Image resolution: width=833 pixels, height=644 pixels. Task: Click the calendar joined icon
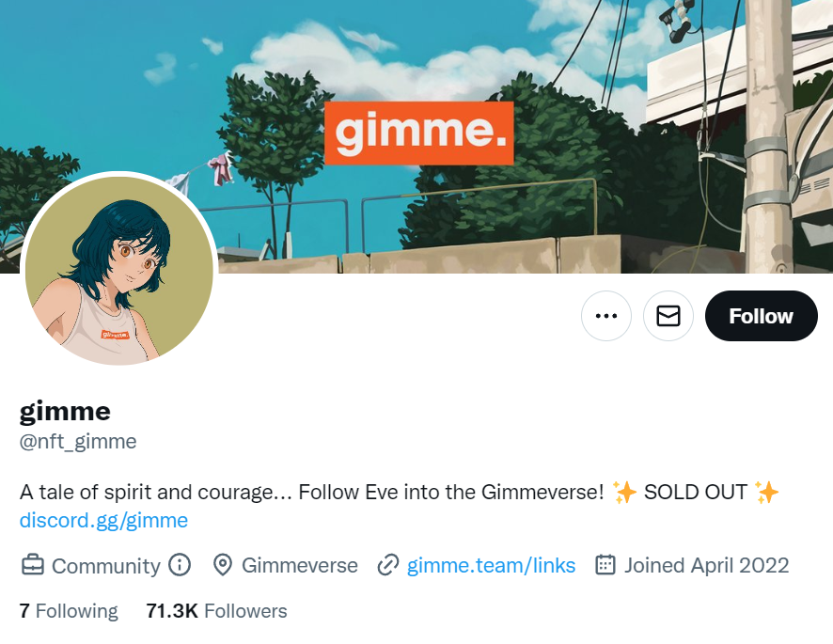(x=605, y=565)
